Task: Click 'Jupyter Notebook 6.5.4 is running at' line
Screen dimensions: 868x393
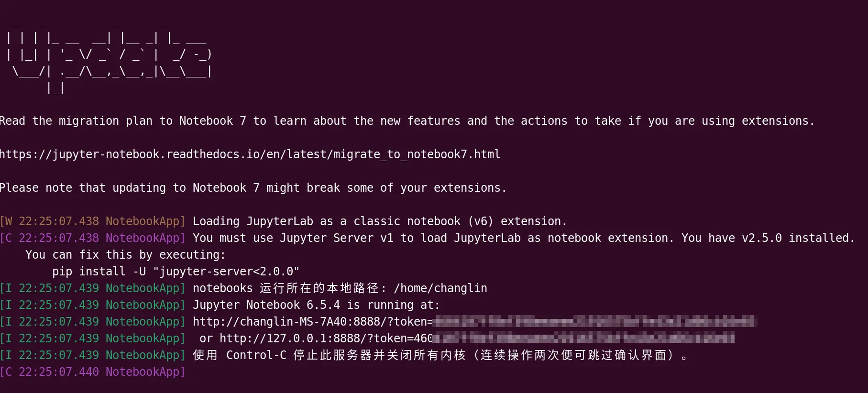Action: (316, 305)
